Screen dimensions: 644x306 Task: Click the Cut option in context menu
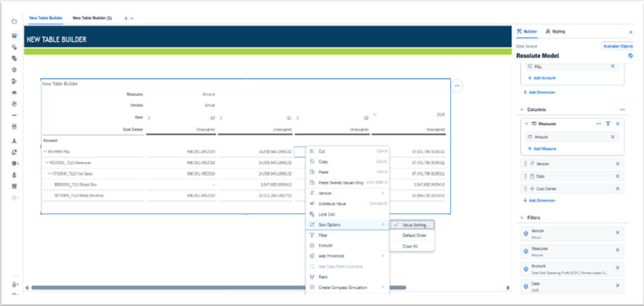[x=321, y=152]
